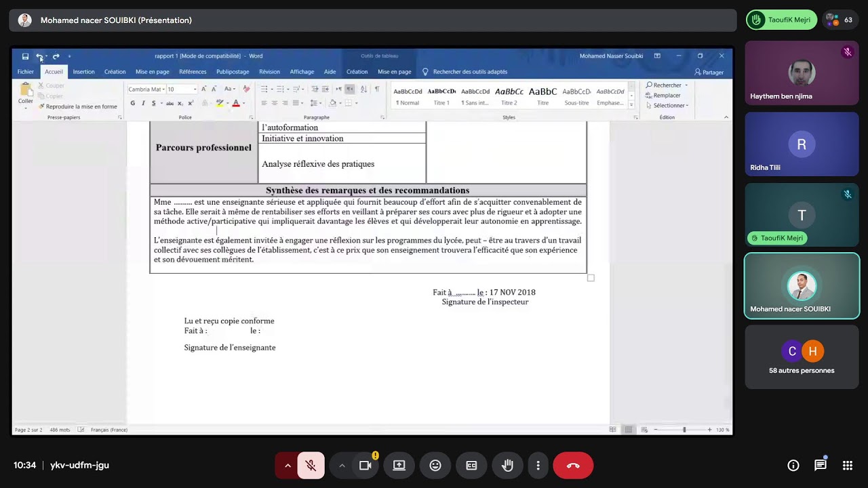The width and height of the screenshot is (868, 488).
Task: Toggle subscript formatting x₂
Action: [180, 103]
